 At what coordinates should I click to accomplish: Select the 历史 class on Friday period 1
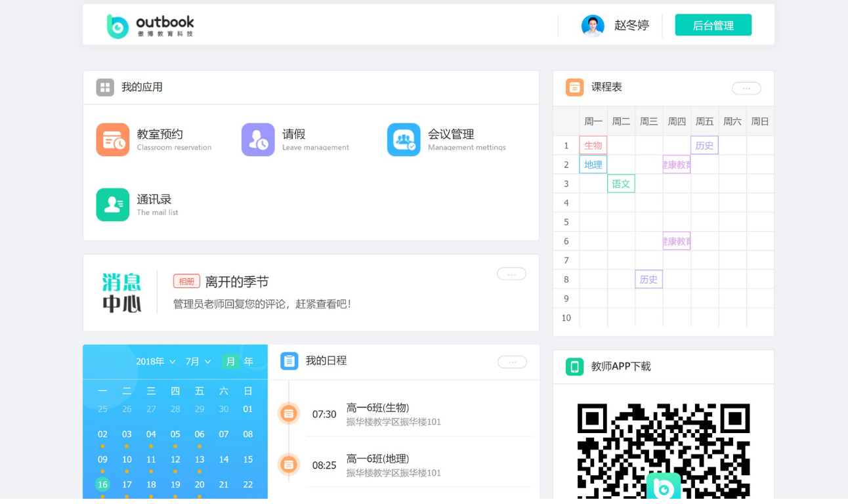[x=704, y=146]
